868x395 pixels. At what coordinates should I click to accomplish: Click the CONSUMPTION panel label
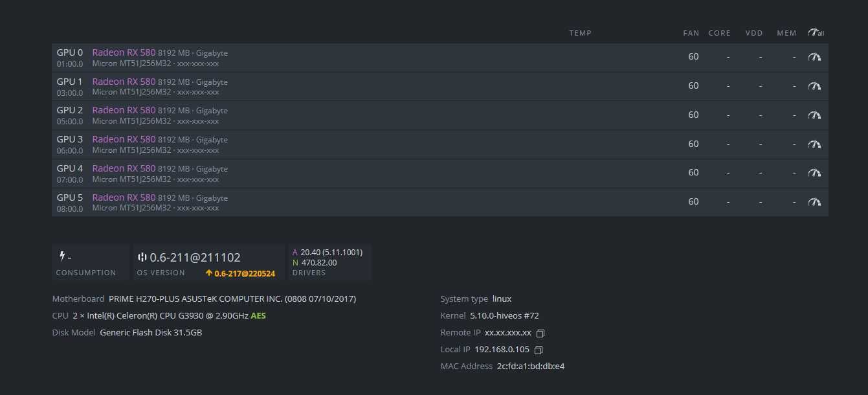tap(86, 273)
